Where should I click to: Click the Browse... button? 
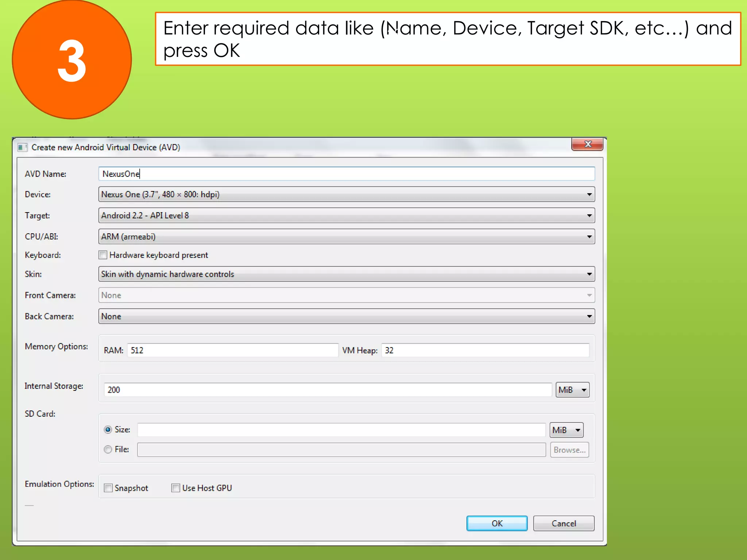[569, 450]
